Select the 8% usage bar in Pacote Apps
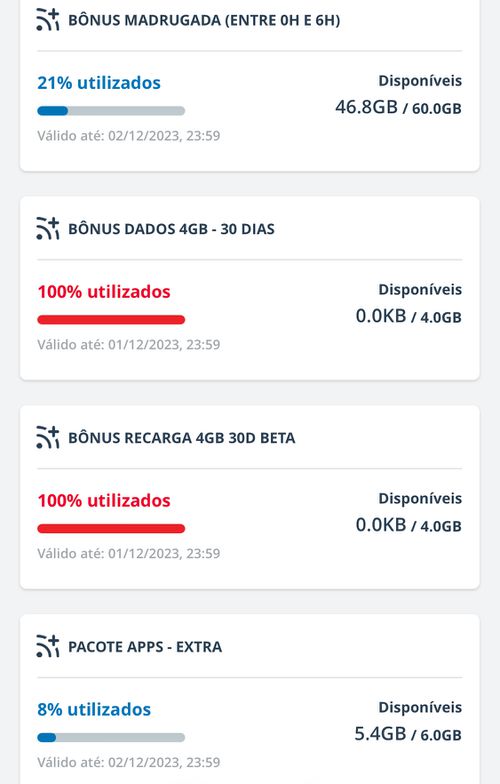The height and width of the screenshot is (784, 500). (x=111, y=738)
